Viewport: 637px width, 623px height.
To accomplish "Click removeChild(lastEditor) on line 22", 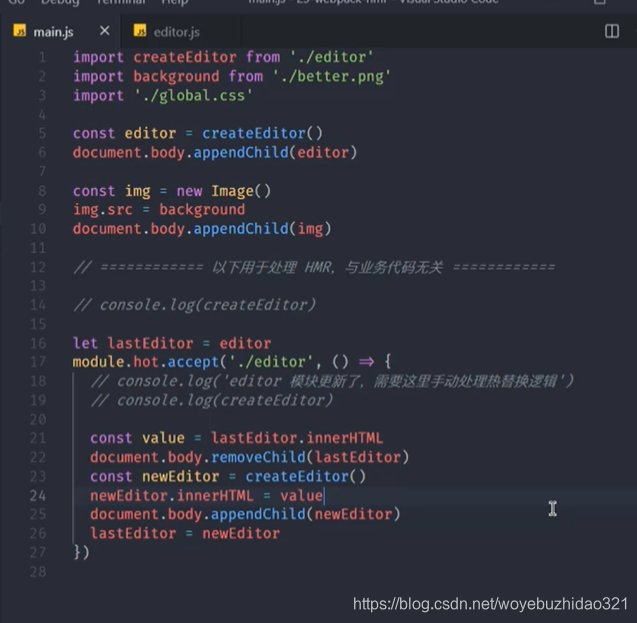I will pyautogui.click(x=310, y=457).
